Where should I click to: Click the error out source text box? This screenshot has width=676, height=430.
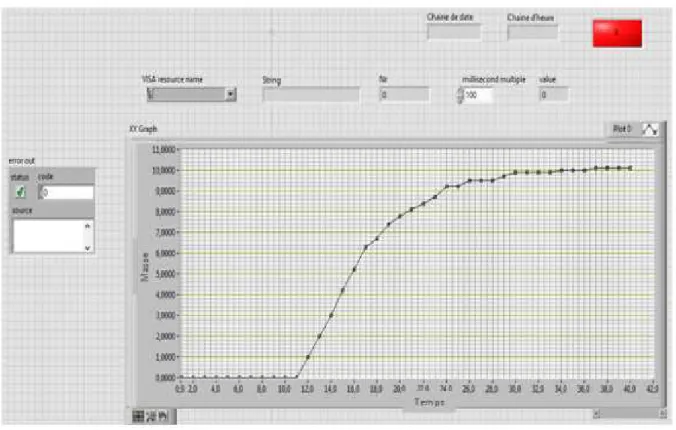pyautogui.click(x=48, y=235)
